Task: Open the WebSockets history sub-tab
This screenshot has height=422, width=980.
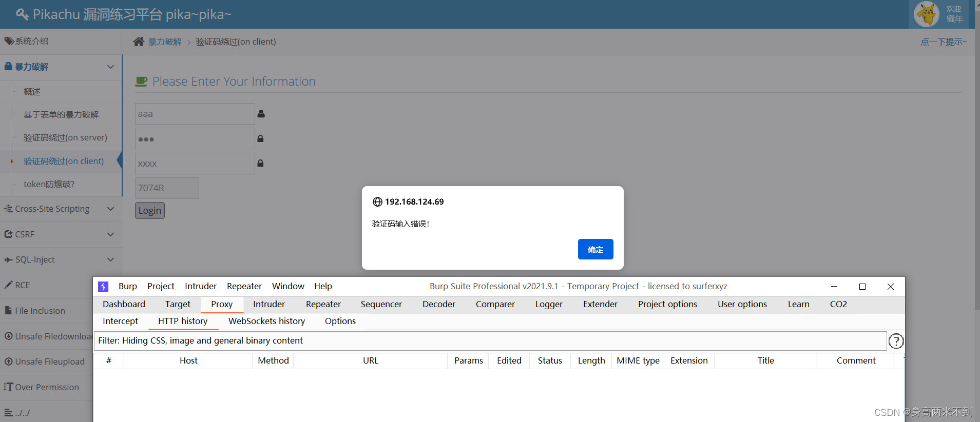Action: pyautogui.click(x=266, y=321)
